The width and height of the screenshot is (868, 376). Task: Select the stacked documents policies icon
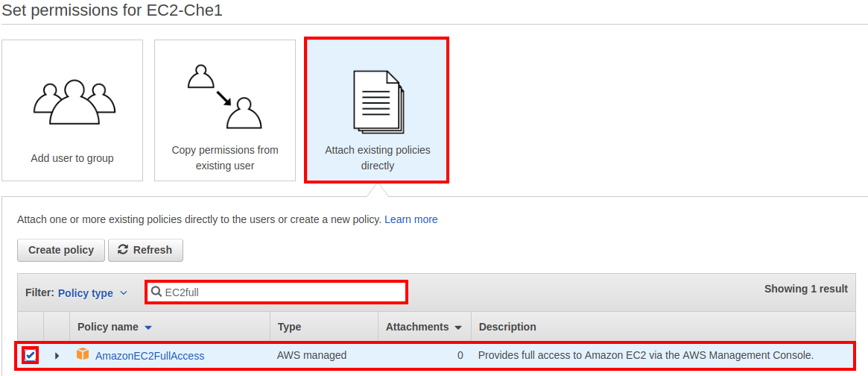(x=378, y=102)
